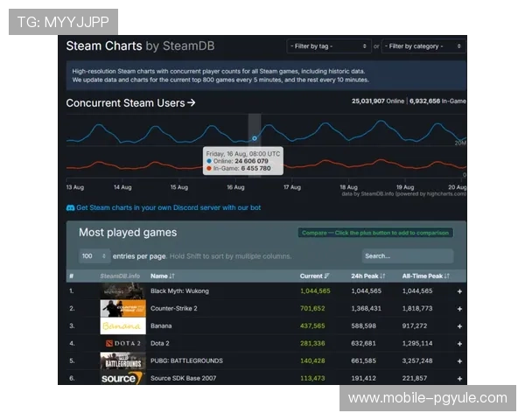Viewport: 525px width, 420px height.
Task: Click the highlighted chart data point marker
Action: click(x=255, y=138)
